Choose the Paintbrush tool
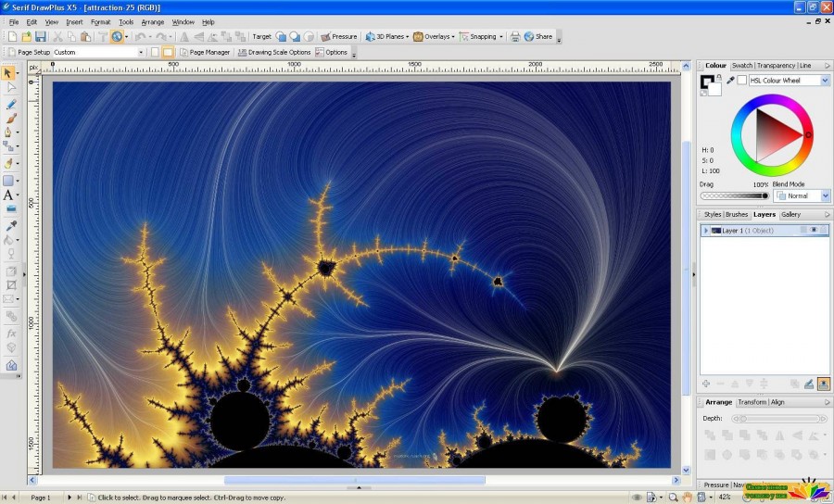The image size is (834, 504). click(10, 118)
